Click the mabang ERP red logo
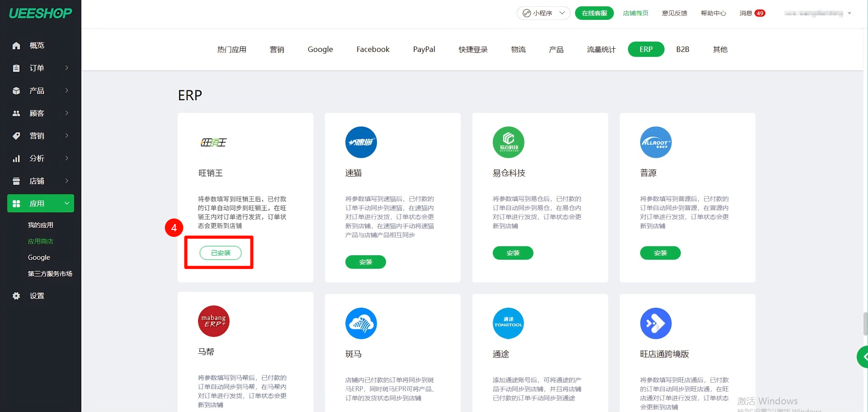This screenshot has width=868, height=412. 214,321
